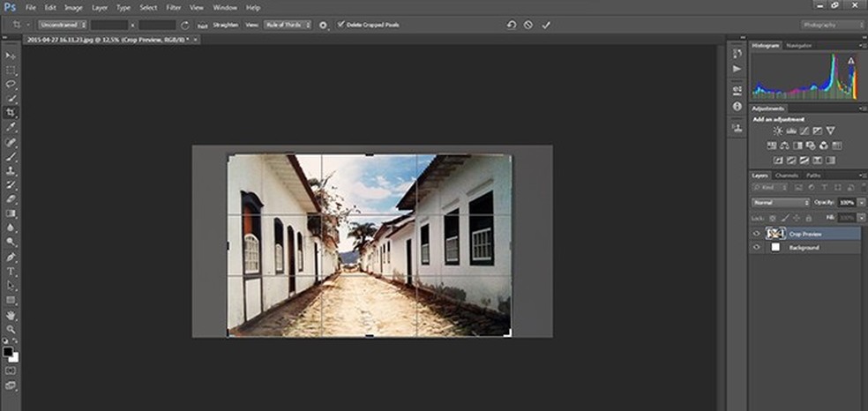Cancel the crop operation icon

coord(528,25)
